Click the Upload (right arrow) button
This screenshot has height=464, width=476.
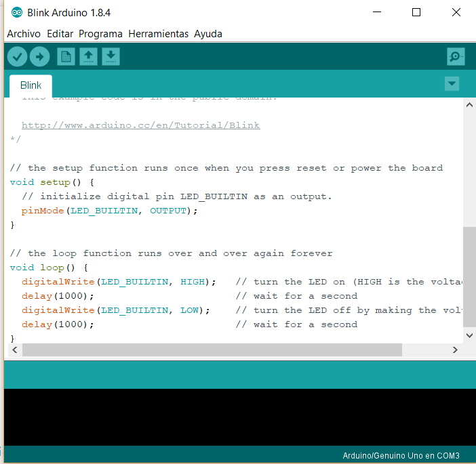tap(39, 57)
